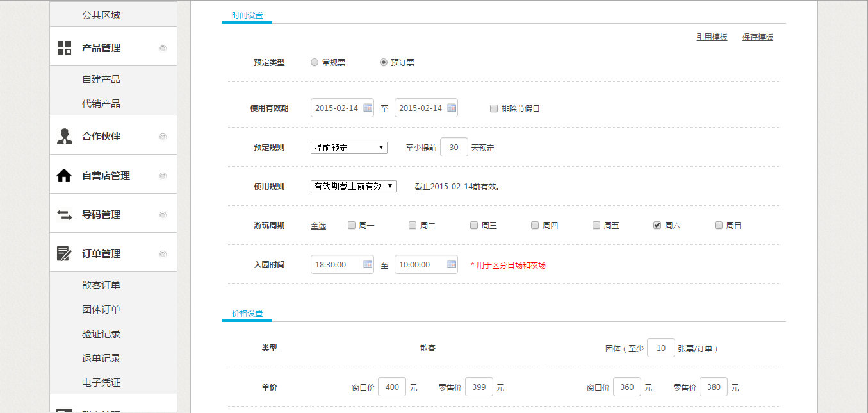Open the 有效期截止前有效 usage rule dropdown
868x413 pixels.
coord(354,187)
